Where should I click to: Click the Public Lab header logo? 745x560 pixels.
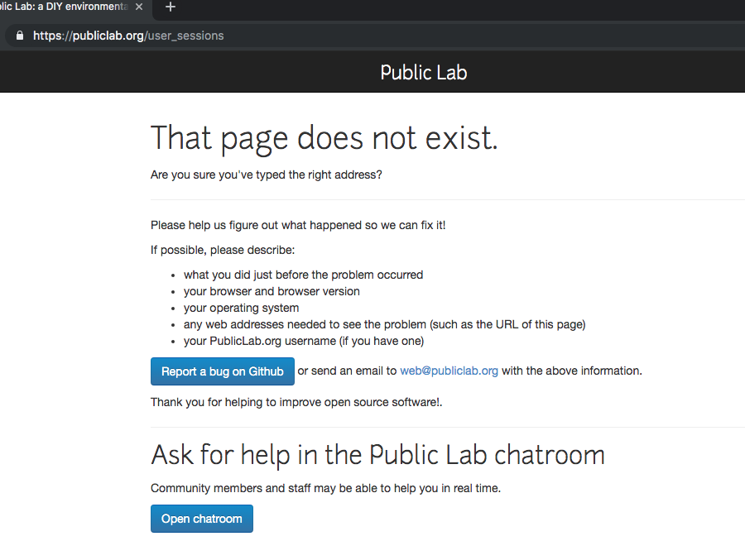pos(424,72)
